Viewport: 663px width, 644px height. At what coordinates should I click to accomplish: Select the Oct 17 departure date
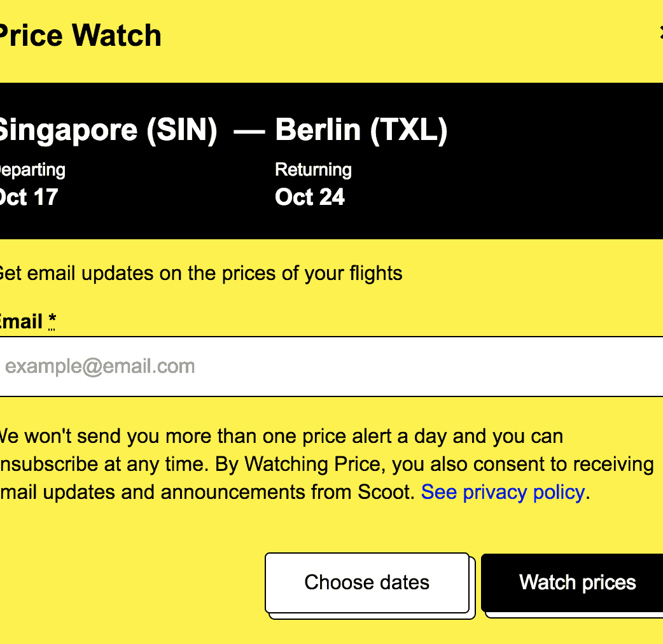[29, 197]
